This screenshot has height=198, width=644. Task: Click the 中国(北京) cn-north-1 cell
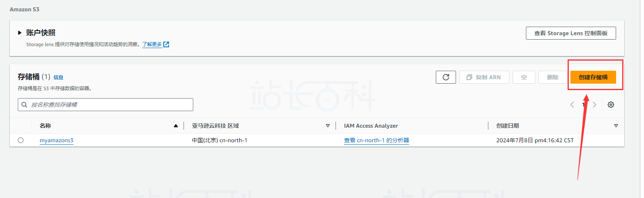pos(220,140)
